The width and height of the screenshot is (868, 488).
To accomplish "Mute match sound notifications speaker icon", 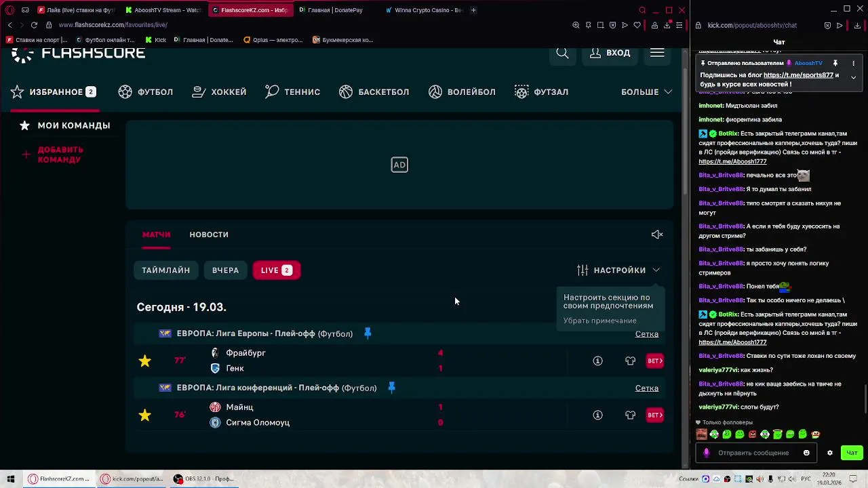I will 657,235.
